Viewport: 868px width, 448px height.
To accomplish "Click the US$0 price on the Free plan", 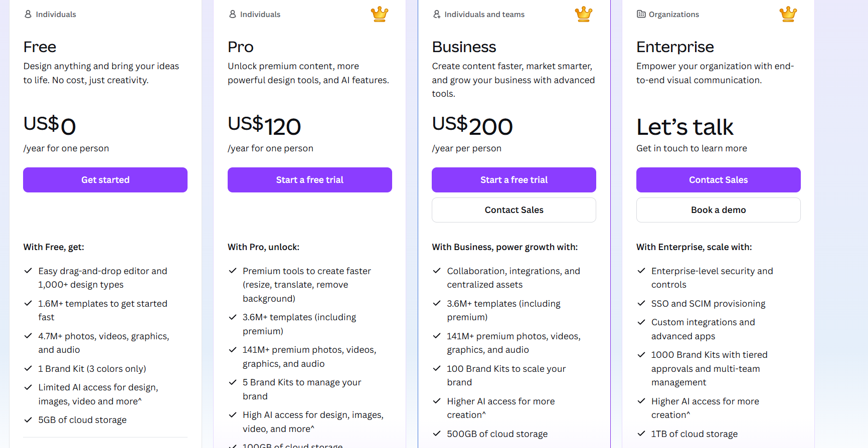I will click(x=49, y=125).
